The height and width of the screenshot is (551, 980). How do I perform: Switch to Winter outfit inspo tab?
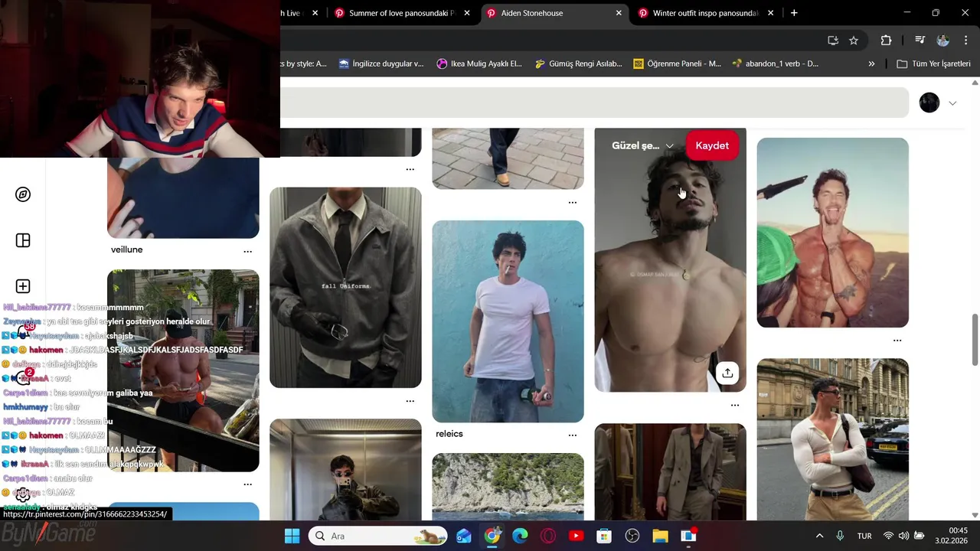point(706,13)
